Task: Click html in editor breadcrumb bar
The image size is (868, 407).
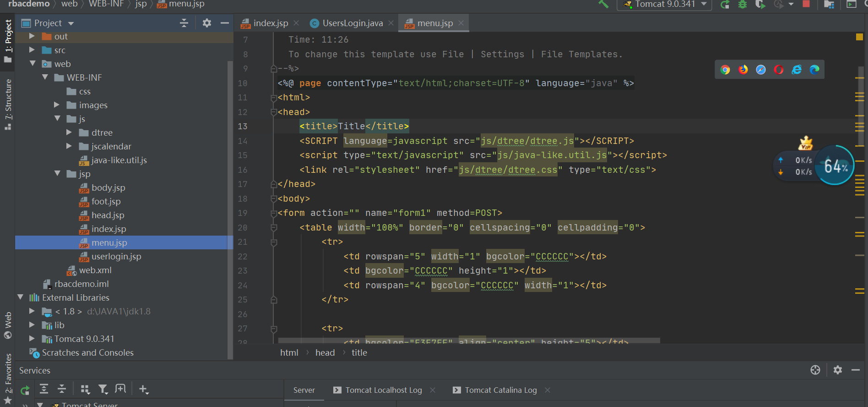Action: pos(289,352)
